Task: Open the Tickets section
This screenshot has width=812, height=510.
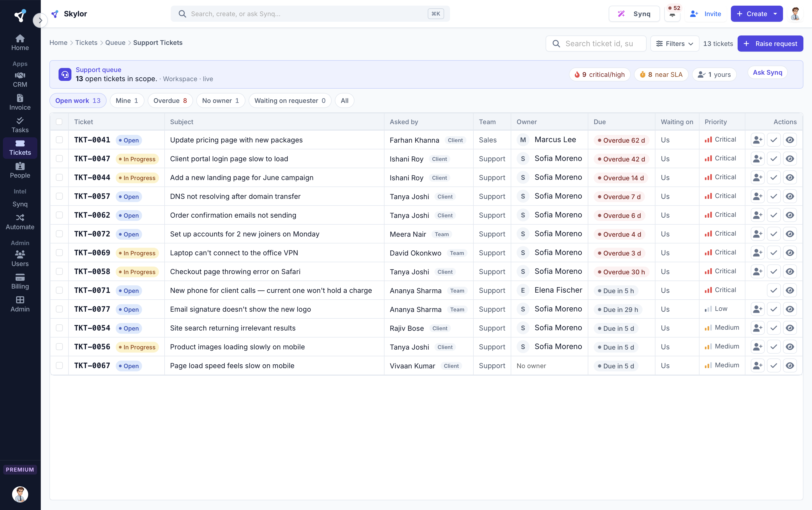Action: tap(20, 148)
